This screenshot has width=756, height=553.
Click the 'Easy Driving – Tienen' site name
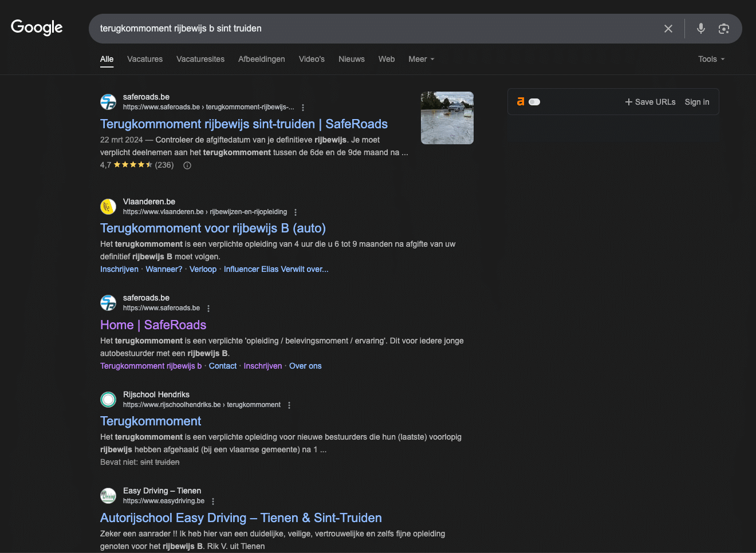162,491
